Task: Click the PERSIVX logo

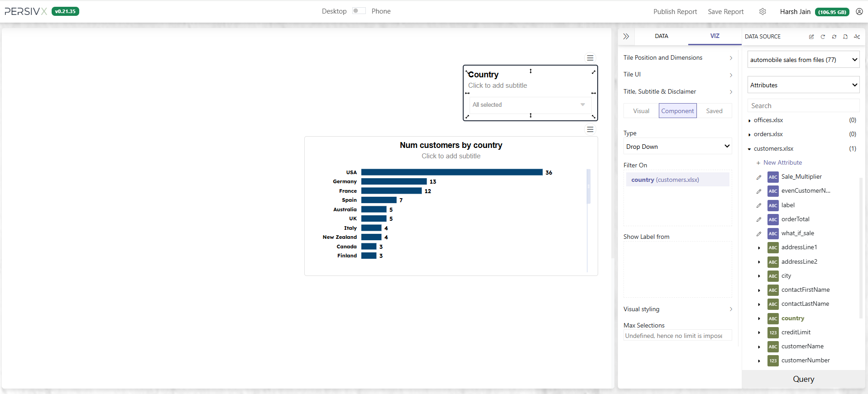Action: [x=26, y=12]
